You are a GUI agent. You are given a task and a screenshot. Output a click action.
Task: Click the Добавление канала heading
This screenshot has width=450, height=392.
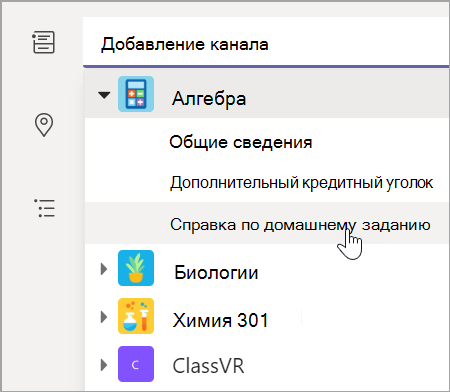(185, 44)
